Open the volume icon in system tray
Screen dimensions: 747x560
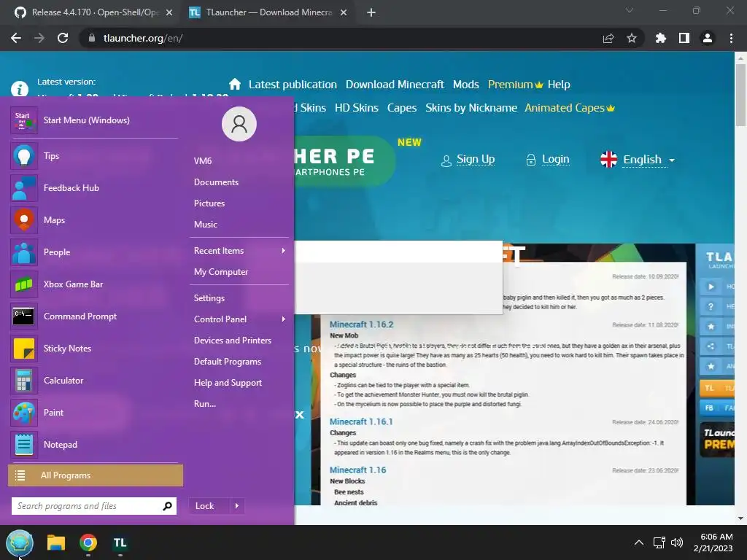tap(677, 542)
